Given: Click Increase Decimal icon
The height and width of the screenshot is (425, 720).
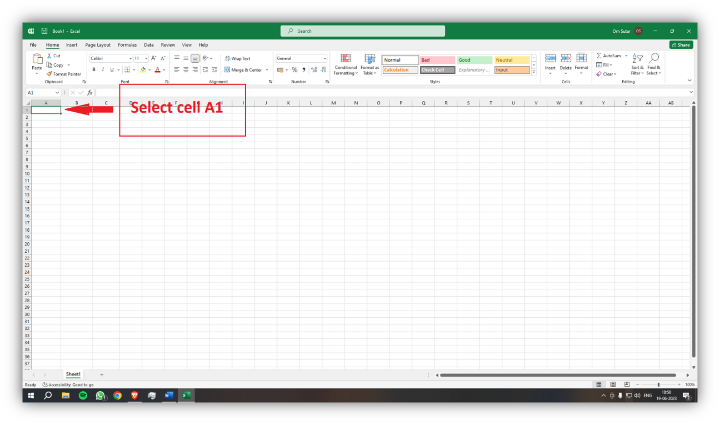Looking at the screenshot, I should (314, 70).
